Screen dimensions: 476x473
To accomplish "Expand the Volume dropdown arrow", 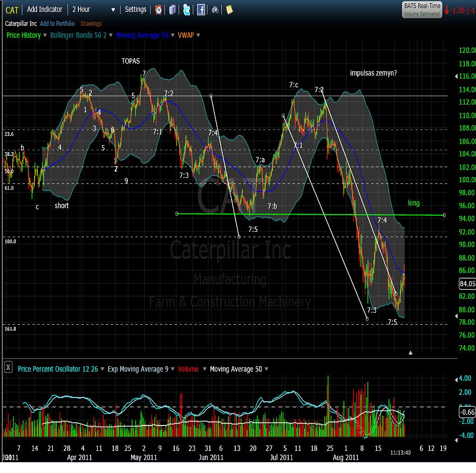I will (x=205, y=369).
